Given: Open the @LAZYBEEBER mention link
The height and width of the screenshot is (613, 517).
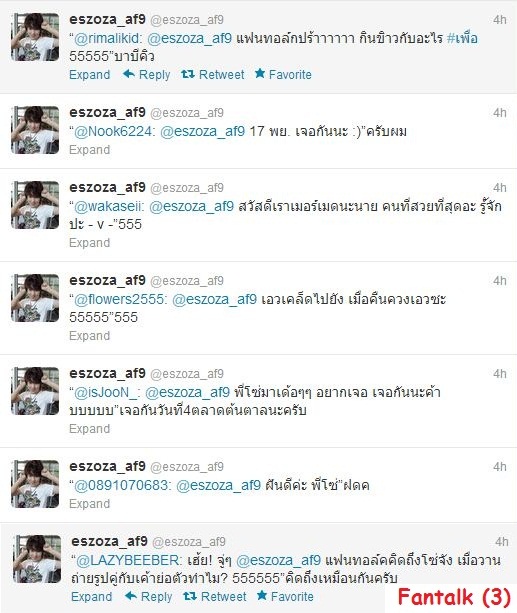Looking at the screenshot, I should pyautogui.click(x=127, y=561).
